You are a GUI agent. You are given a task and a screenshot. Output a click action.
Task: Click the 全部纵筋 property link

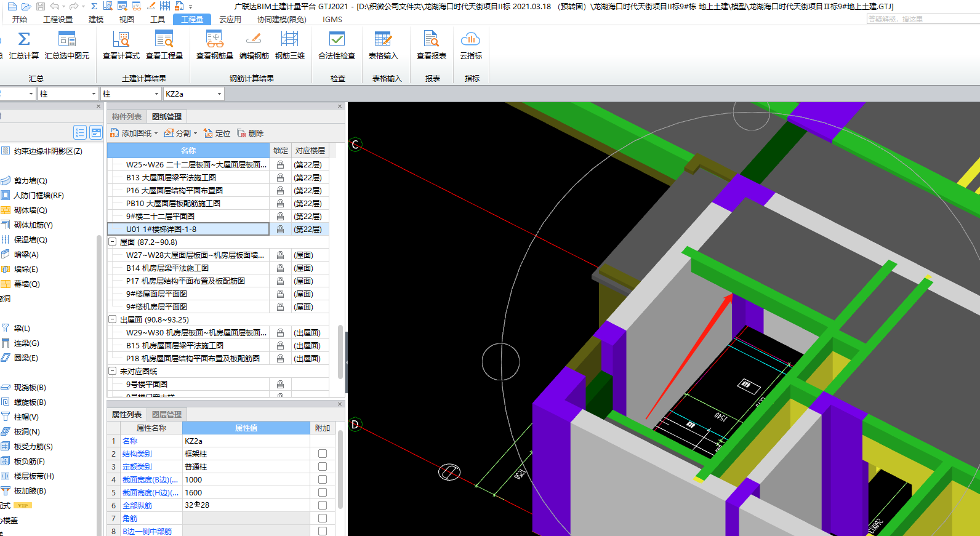click(x=137, y=506)
